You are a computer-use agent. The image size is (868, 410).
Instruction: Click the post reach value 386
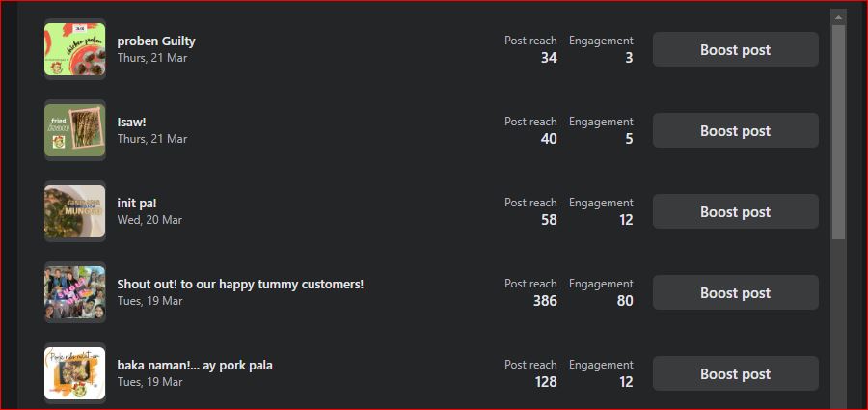[545, 301]
